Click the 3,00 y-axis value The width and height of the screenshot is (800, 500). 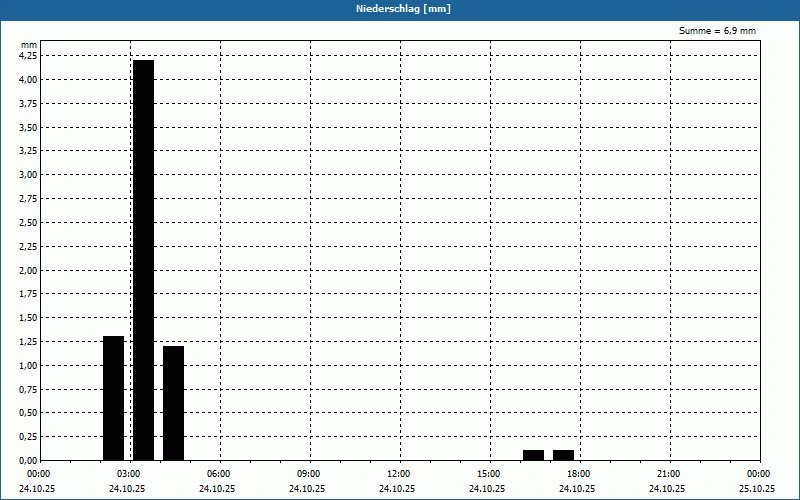coord(28,175)
